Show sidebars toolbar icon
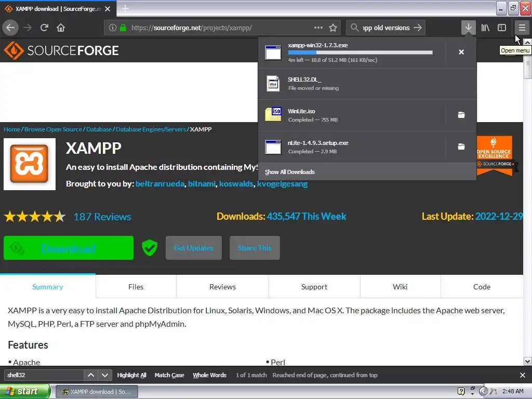The width and height of the screenshot is (532, 399). point(502,28)
